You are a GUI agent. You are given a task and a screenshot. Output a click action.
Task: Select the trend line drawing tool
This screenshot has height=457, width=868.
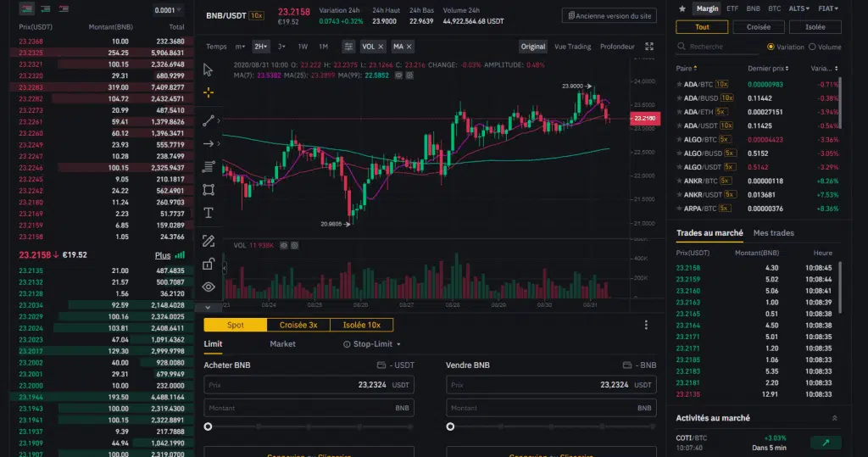click(209, 120)
